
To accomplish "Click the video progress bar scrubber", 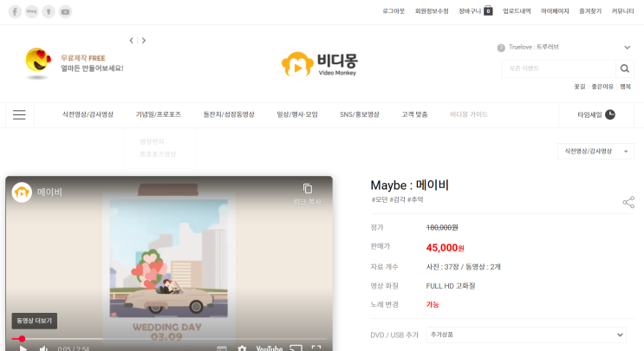I will (x=22, y=339).
